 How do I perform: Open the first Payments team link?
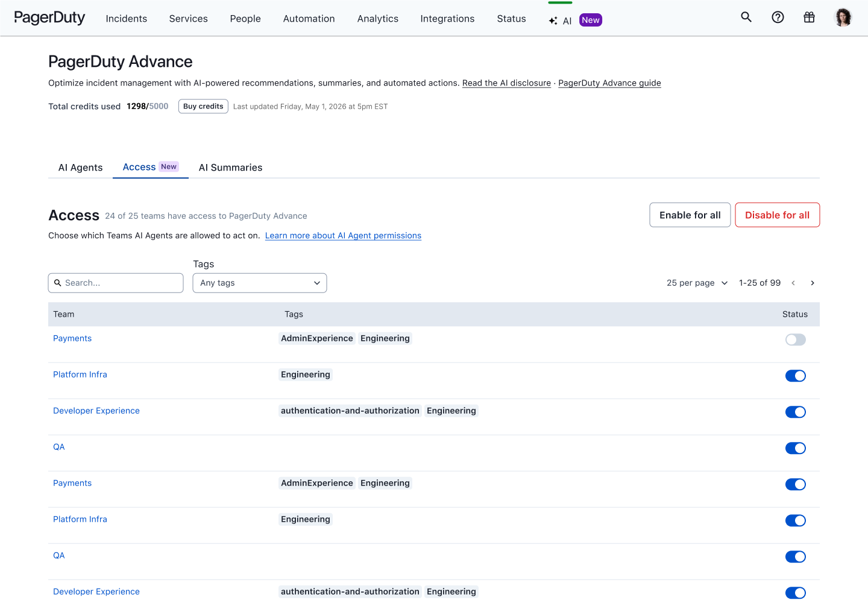click(x=72, y=338)
